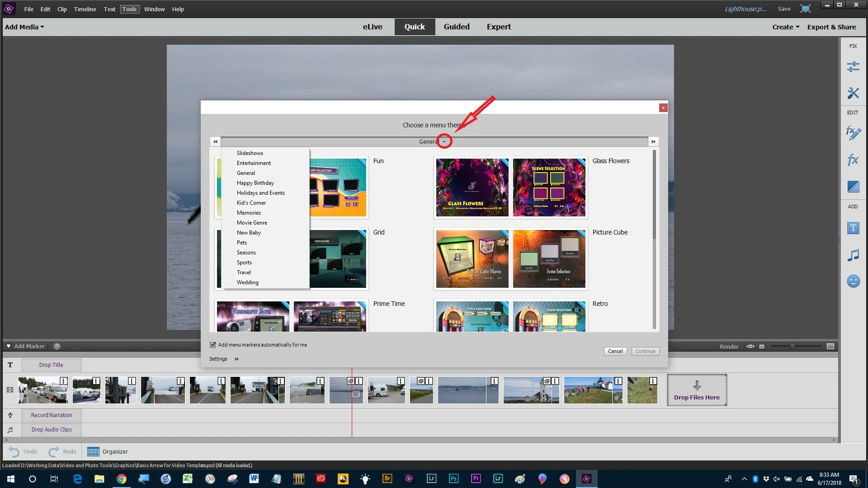Toggle Add menu markers automatically checkbox

213,345
